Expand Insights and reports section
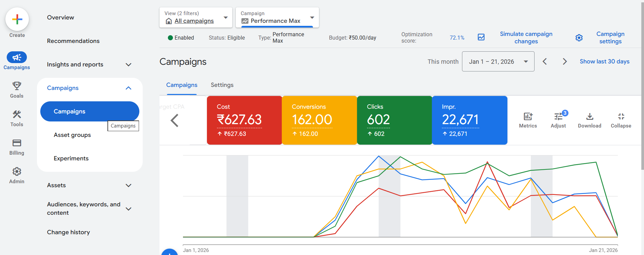644x255 pixels. [x=128, y=64]
